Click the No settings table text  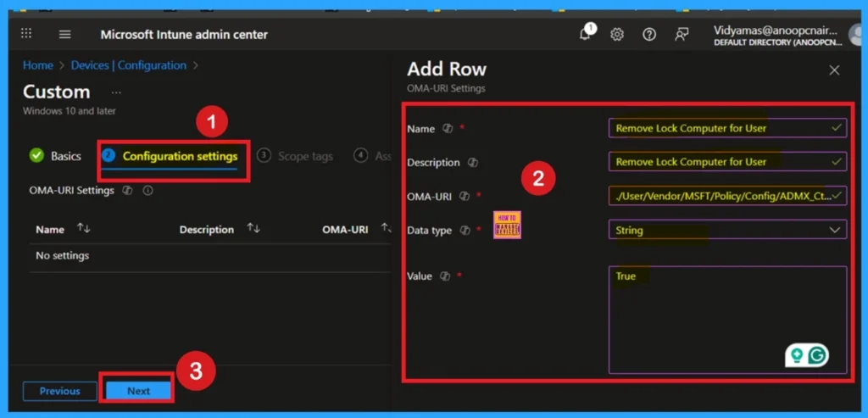(x=62, y=256)
